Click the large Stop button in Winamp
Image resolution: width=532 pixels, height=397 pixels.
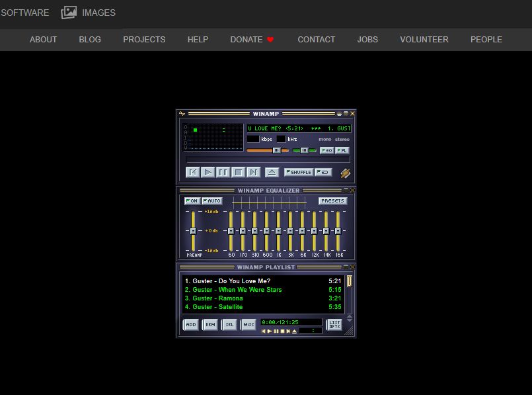(238, 172)
